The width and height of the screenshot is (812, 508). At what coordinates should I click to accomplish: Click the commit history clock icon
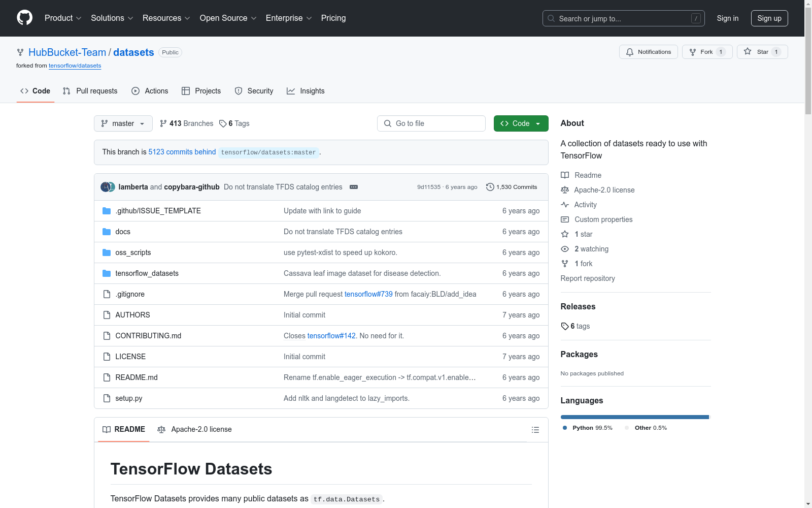tap(490, 187)
